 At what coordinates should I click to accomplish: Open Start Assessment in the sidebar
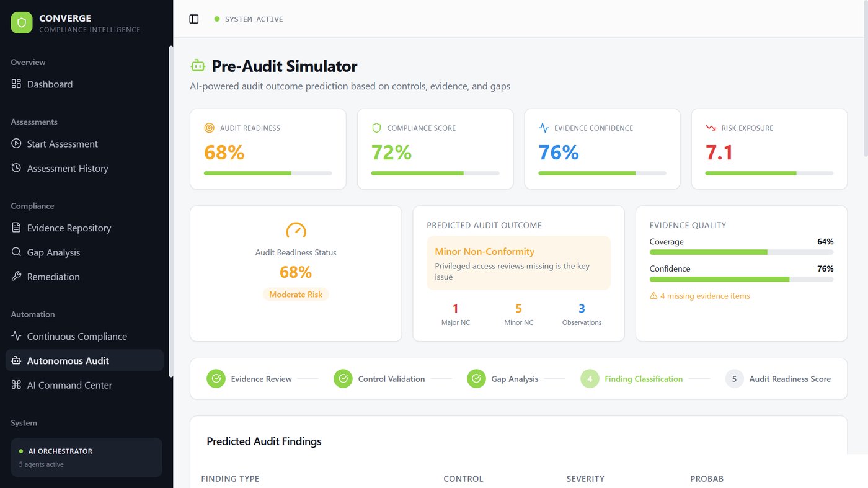point(84,143)
